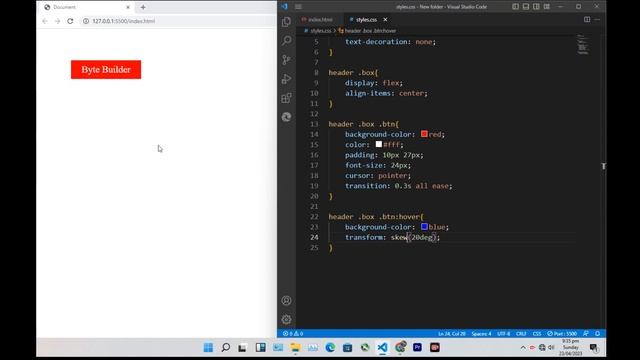The height and width of the screenshot is (360, 640).
Task: Toggle the bottom panel layout button
Action: (526, 7)
